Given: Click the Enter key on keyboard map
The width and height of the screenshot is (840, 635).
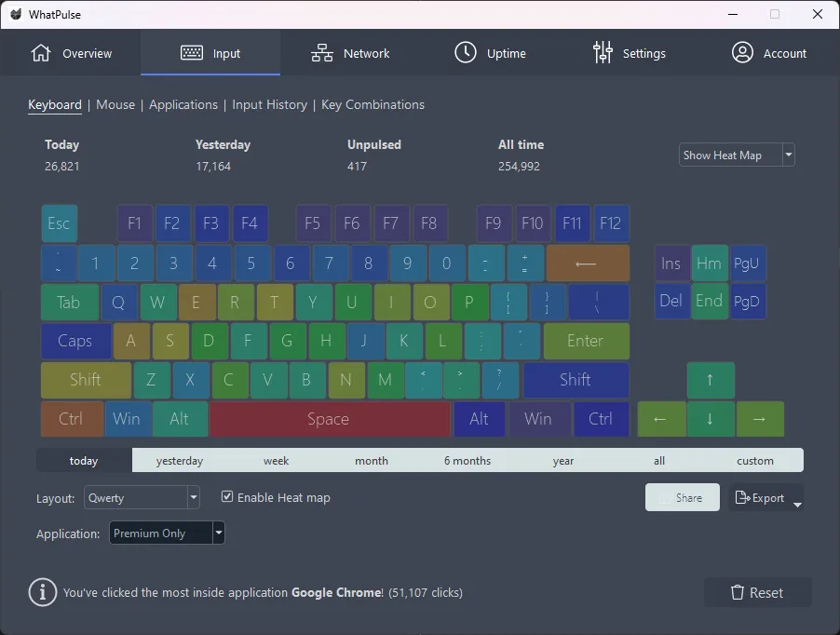Looking at the screenshot, I should click(585, 341).
